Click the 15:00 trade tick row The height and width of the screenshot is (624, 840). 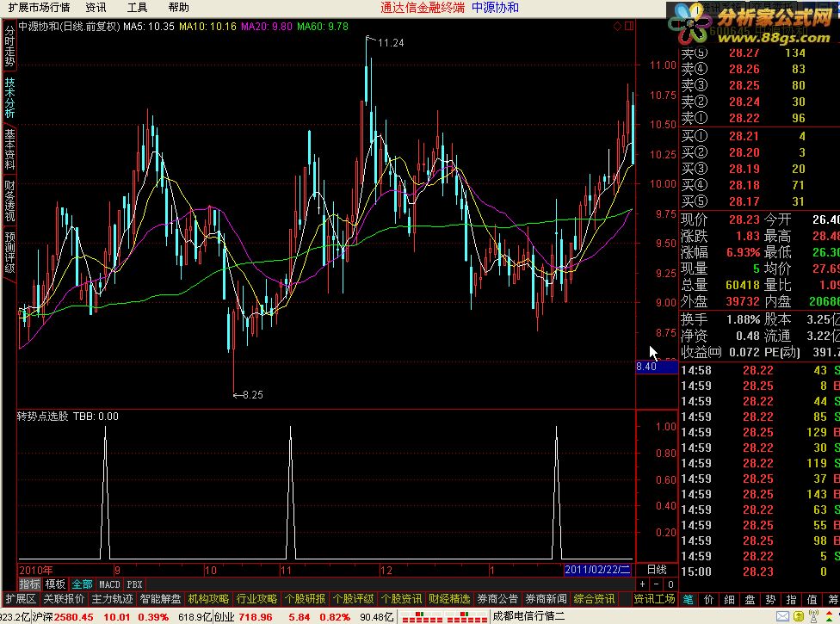760,571
